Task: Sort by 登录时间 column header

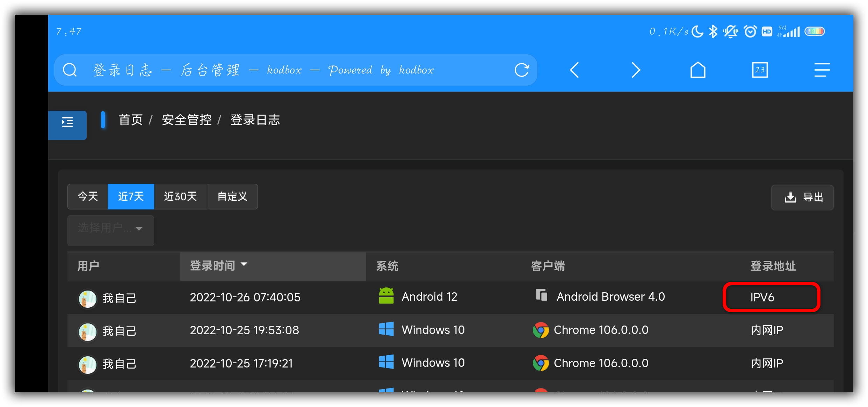Action: (x=273, y=266)
